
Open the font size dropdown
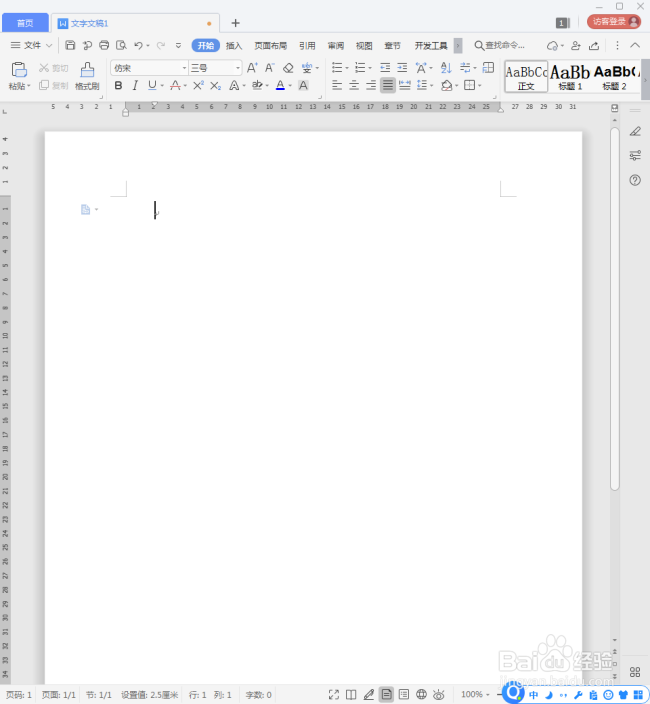[238, 68]
